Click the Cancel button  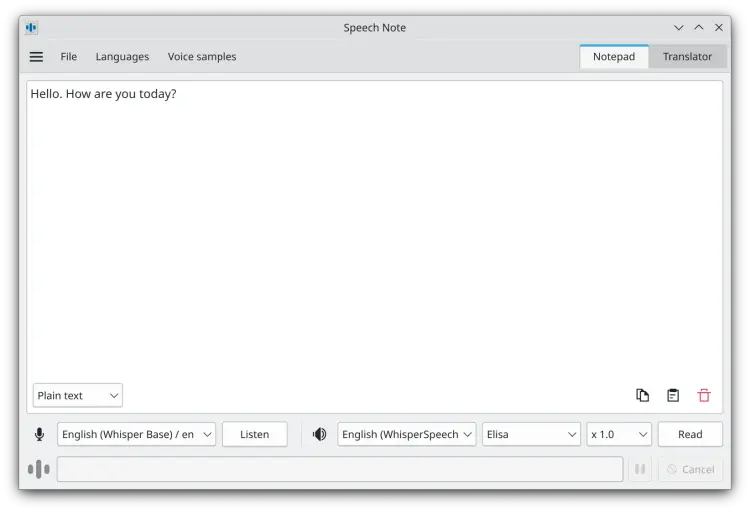click(690, 469)
